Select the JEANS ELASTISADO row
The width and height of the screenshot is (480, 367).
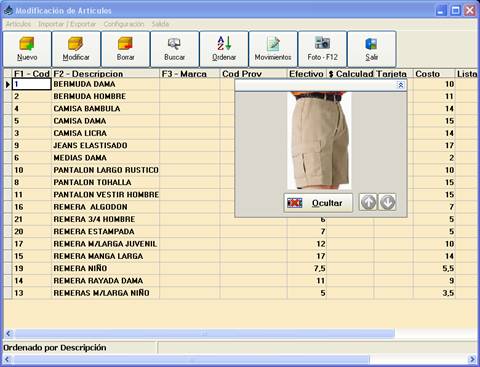(x=241, y=145)
